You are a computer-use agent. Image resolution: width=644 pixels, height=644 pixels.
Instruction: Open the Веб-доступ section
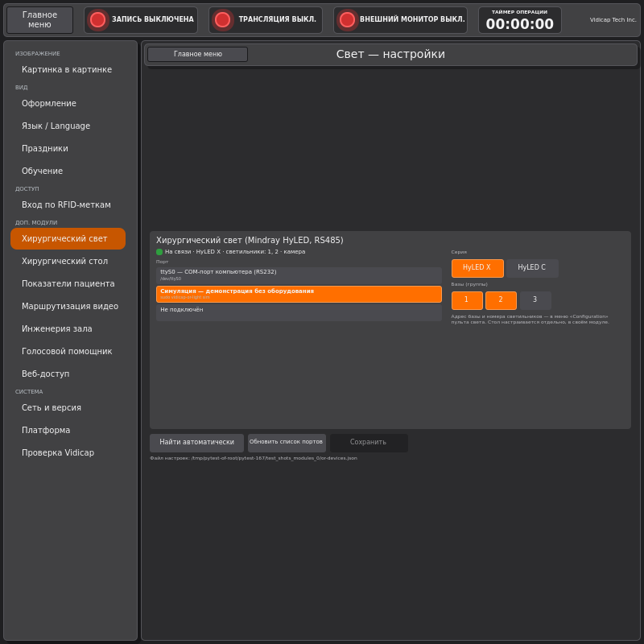(68, 374)
